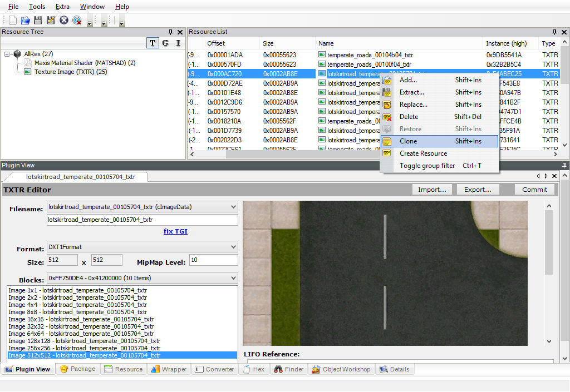This screenshot has width=570, height=392.
Task: Click the Resource List scroll-down arrow
Action: [x=564, y=145]
